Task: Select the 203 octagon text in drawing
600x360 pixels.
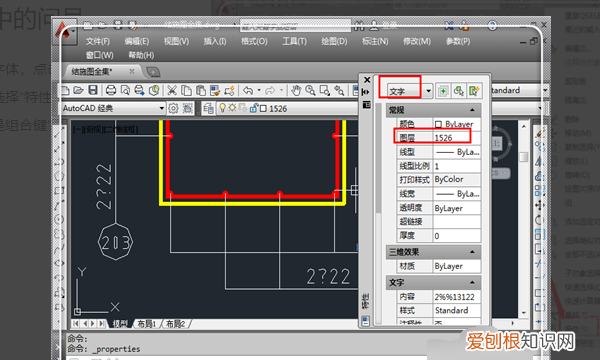Action: pos(116,242)
